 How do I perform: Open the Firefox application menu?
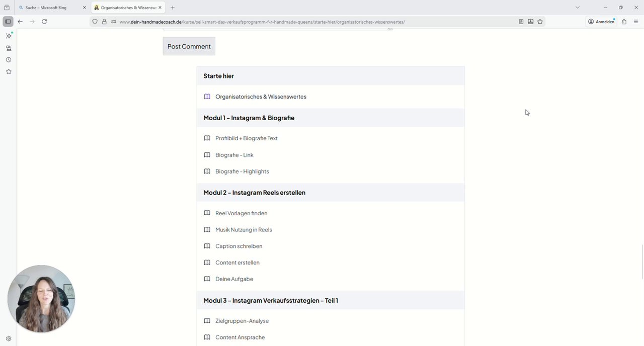click(x=636, y=22)
